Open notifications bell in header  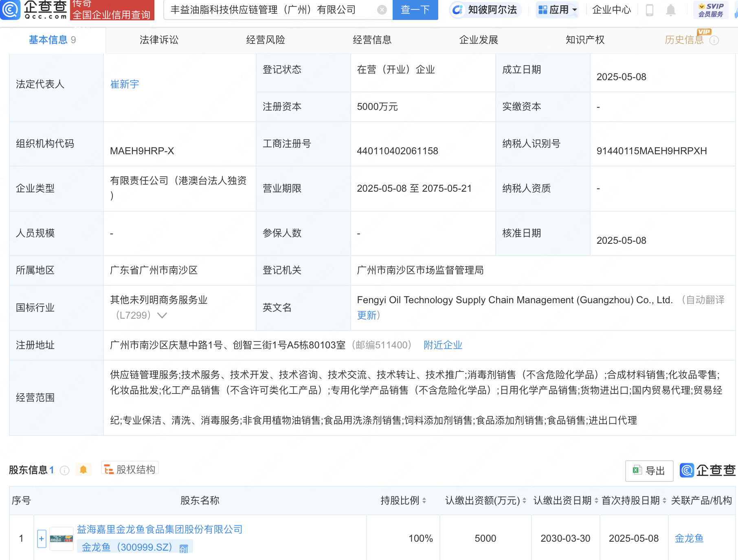[670, 10]
